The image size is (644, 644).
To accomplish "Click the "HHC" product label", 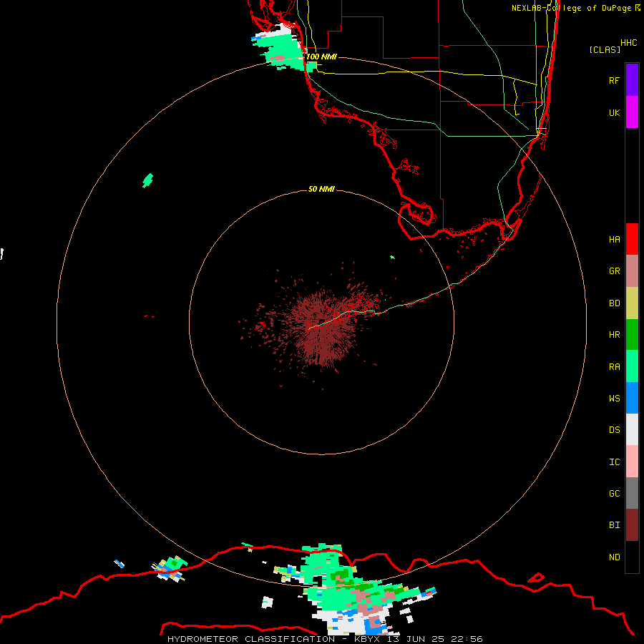I will click(628, 43).
